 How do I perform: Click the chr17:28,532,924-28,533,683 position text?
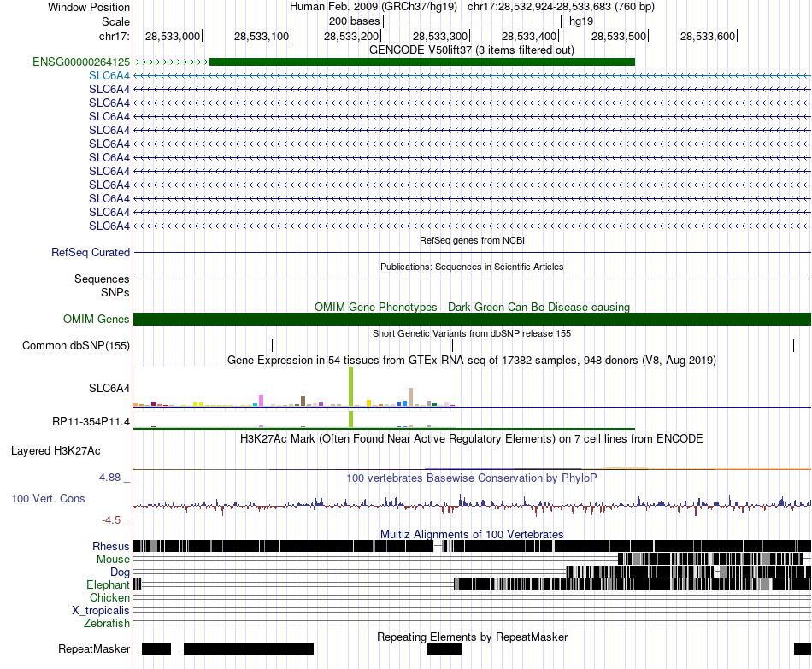coord(561,7)
